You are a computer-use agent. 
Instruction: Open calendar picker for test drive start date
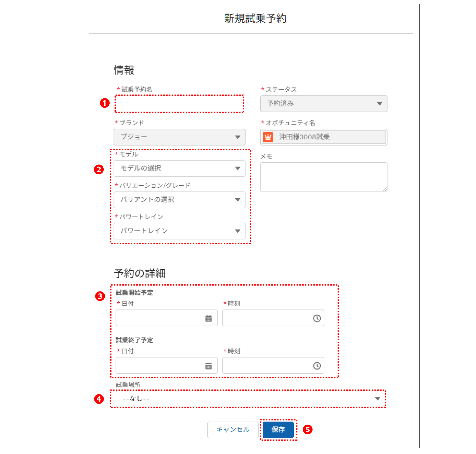click(x=208, y=318)
